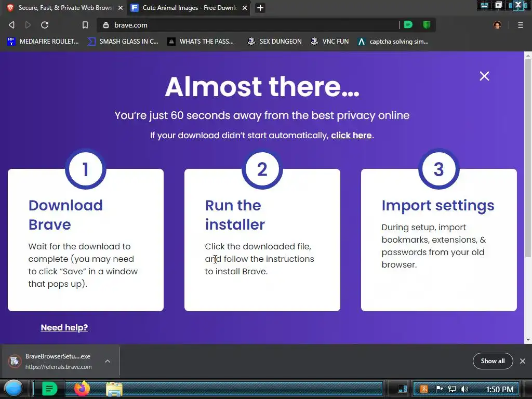Close the Cute Animal Images tab
The height and width of the screenshot is (399, 532).
click(245, 8)
